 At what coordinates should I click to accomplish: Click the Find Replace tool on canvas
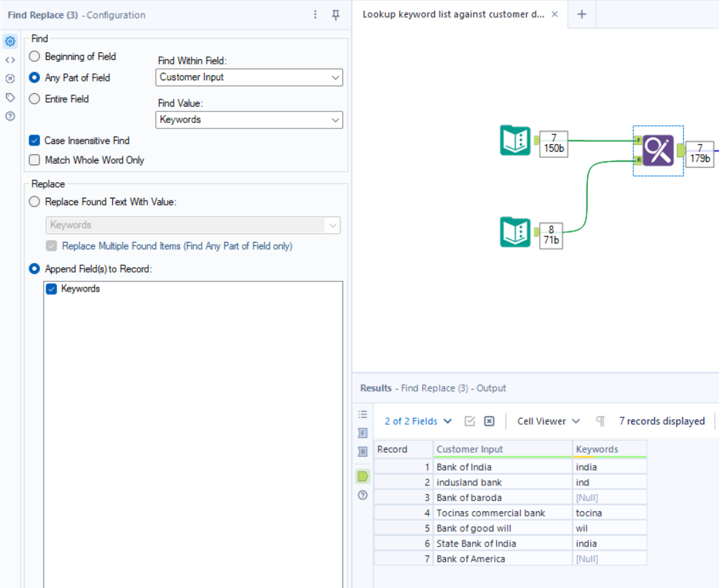click(x=658, y=150)
